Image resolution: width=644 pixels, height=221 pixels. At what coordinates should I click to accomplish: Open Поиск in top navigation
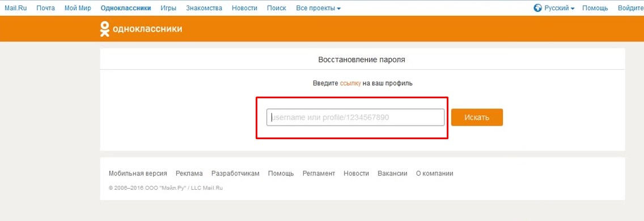click(277, 8)
